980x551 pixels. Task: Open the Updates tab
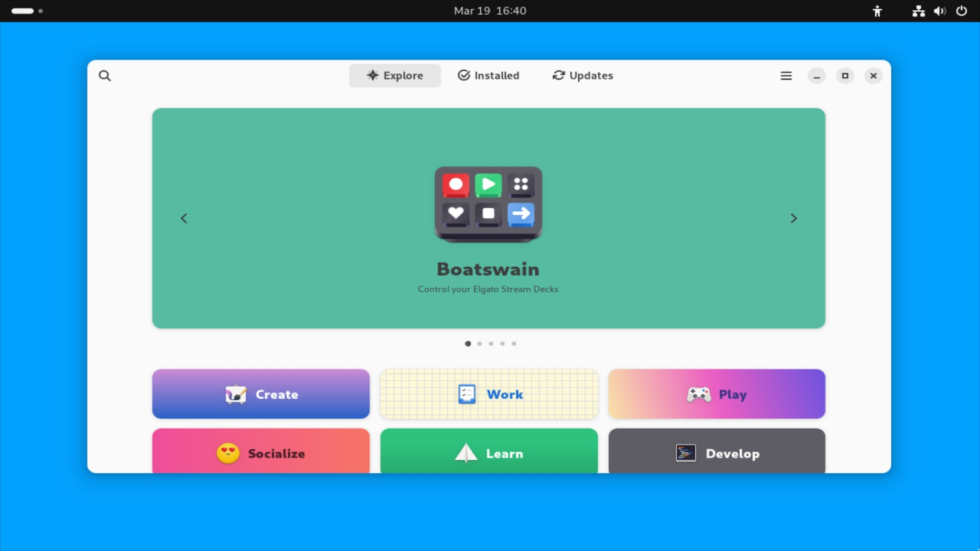click(x=582, y=75)
